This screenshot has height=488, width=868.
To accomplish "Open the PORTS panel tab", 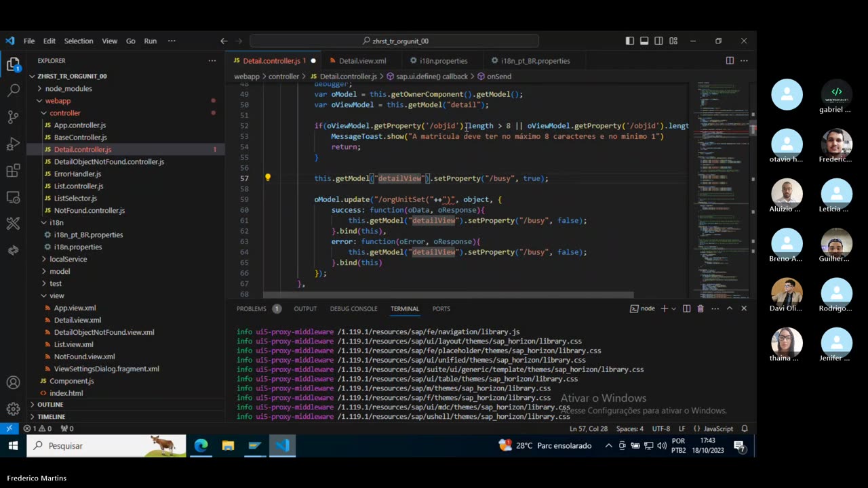I will pos(441,308).
